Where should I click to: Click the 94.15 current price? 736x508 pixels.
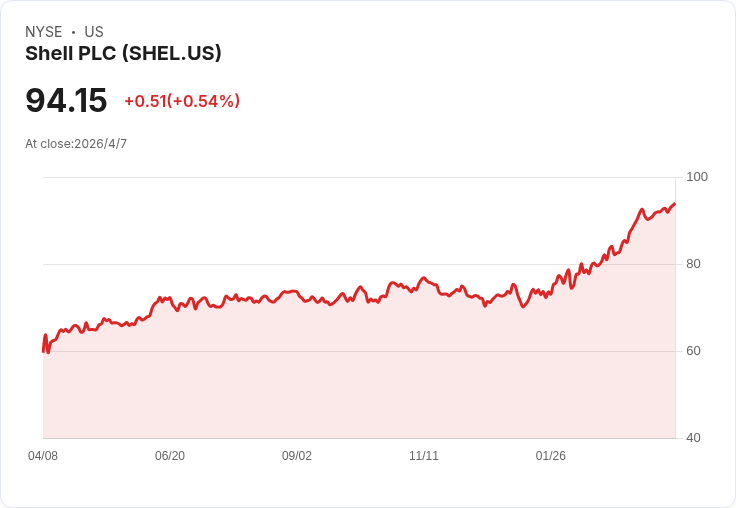[66, 100]
